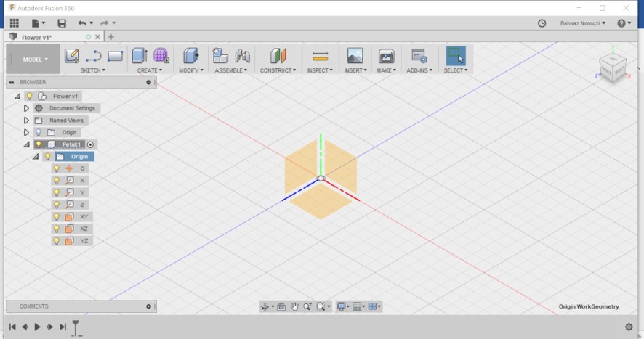Add a new design tab

[x=111, y=37]
